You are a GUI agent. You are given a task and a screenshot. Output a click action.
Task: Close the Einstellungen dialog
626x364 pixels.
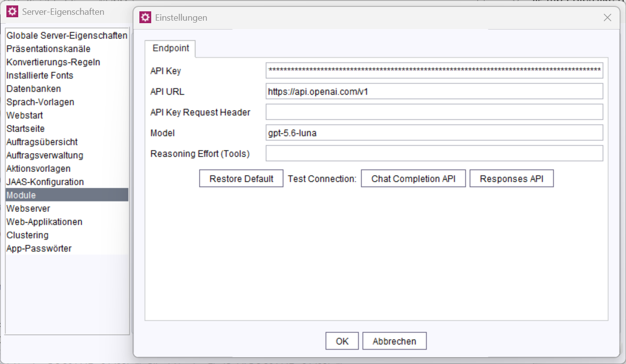point(608,18)
